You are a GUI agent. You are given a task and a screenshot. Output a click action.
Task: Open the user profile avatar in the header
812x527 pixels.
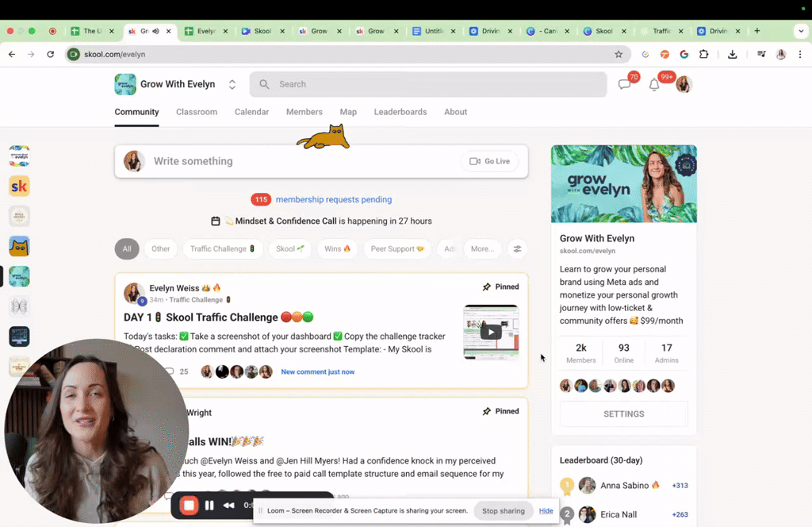684,84
